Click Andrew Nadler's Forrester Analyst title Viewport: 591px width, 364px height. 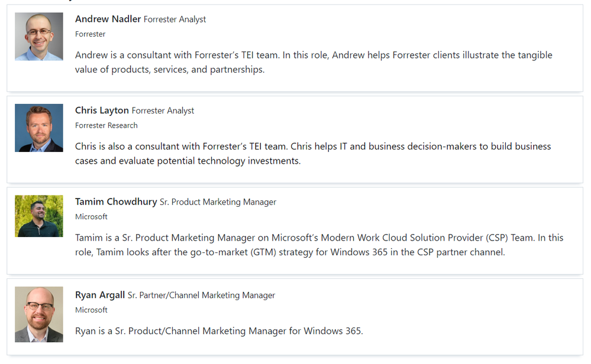[x=175, y=19]
